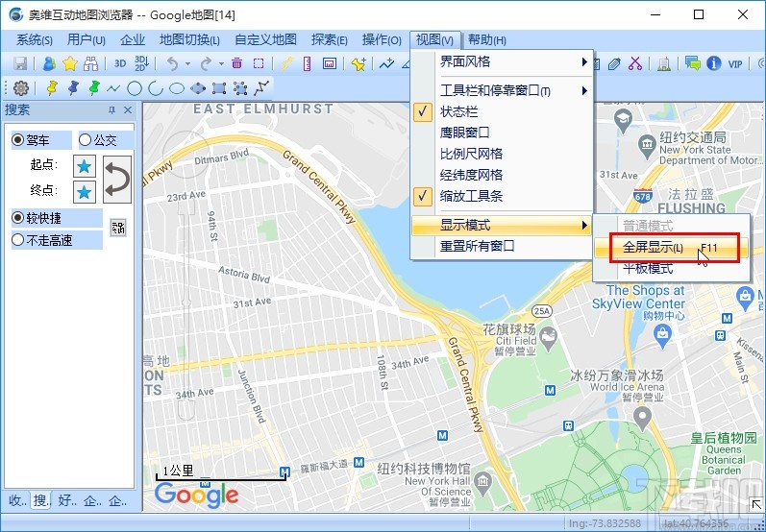
Task: Select the arc drawing tool
Action: 156,88
